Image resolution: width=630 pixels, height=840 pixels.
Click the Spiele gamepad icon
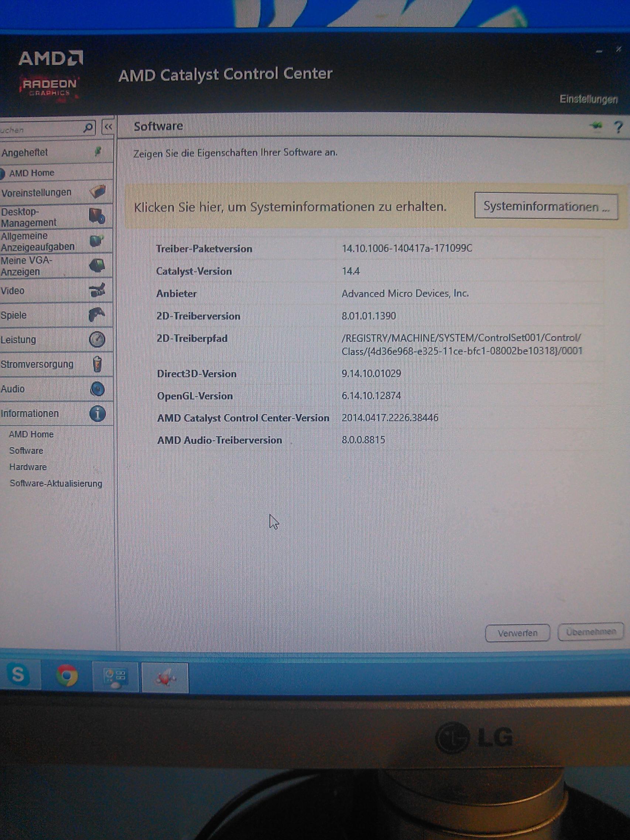point(97,315)
